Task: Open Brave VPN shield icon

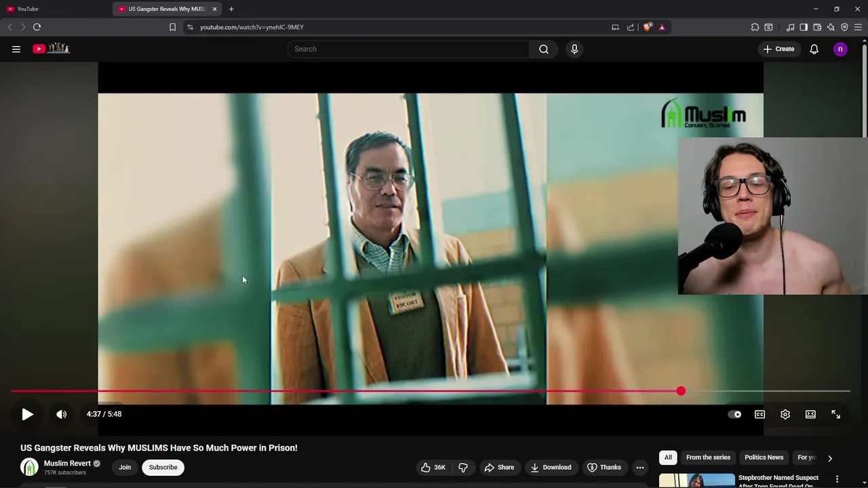Action: (x=844, y=27)
